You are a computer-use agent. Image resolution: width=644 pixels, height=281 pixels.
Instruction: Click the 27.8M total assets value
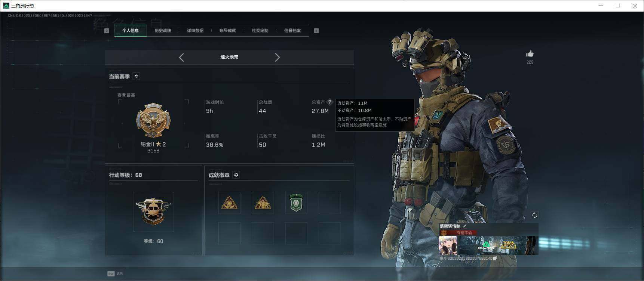320,111
